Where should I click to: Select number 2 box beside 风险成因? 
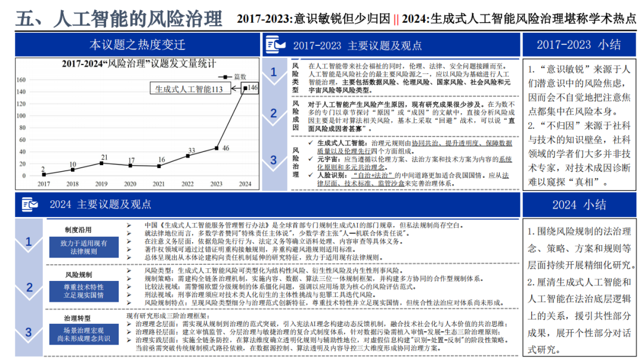pos(274,113)
